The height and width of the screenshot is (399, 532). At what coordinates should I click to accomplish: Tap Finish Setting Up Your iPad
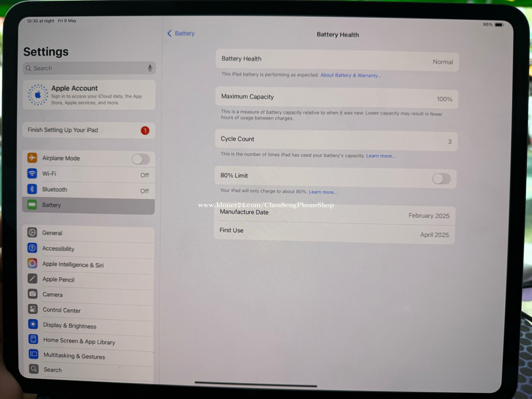[89, 130]
